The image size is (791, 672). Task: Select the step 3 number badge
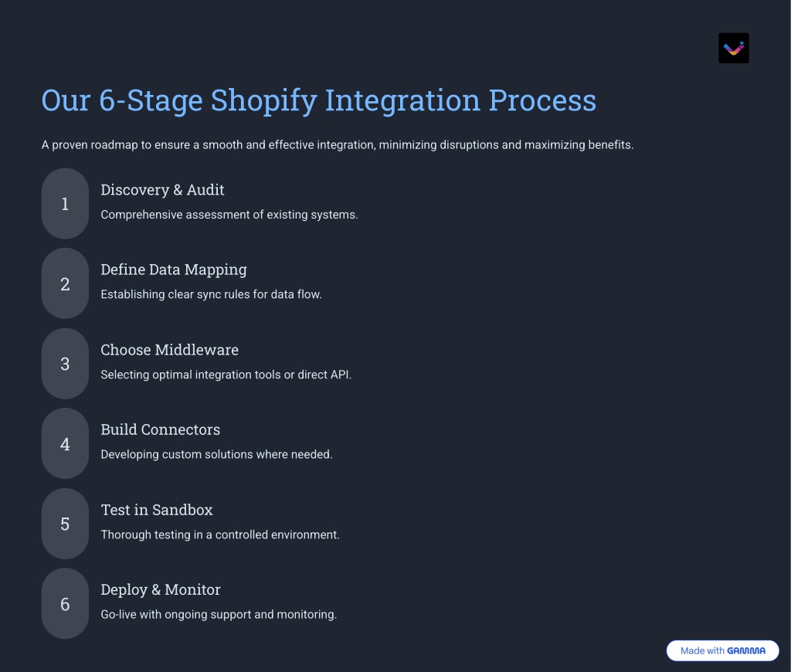(65, 364)
